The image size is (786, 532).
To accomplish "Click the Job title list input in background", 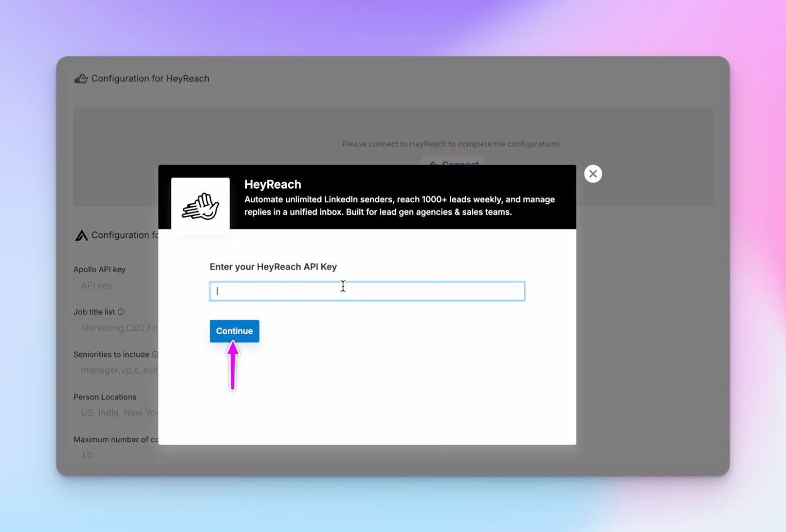I will tap(116, 328).
